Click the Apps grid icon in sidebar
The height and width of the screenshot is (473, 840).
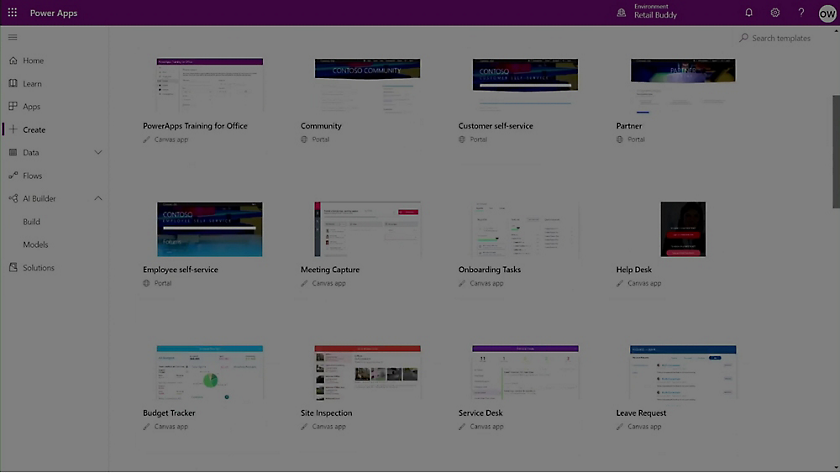coord(13,106)
